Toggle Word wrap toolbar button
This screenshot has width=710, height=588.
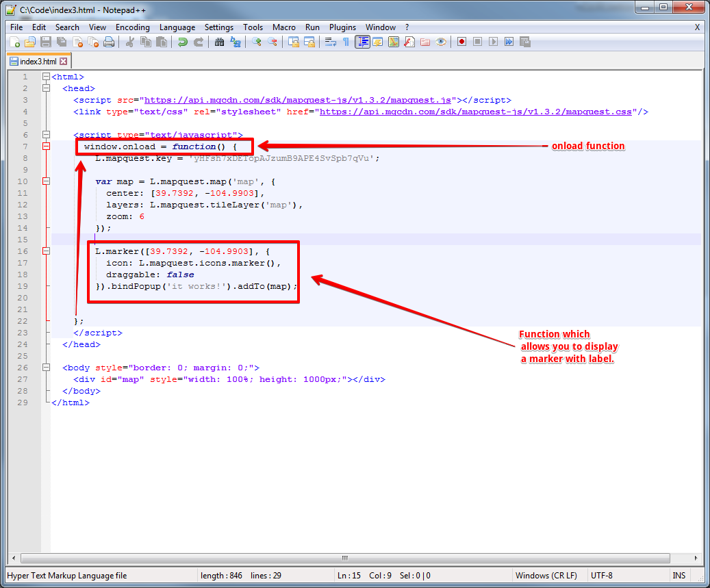330,42
